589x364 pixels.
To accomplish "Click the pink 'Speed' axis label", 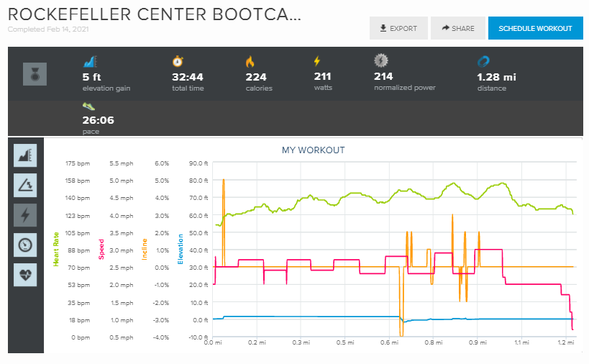I will (x=101, y=250).
